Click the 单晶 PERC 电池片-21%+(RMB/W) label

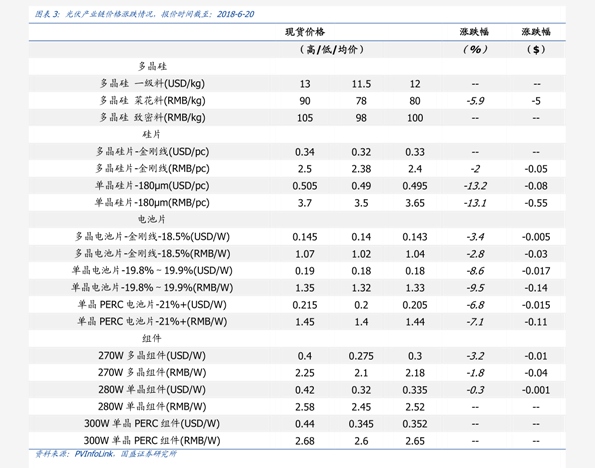[152, 321]
